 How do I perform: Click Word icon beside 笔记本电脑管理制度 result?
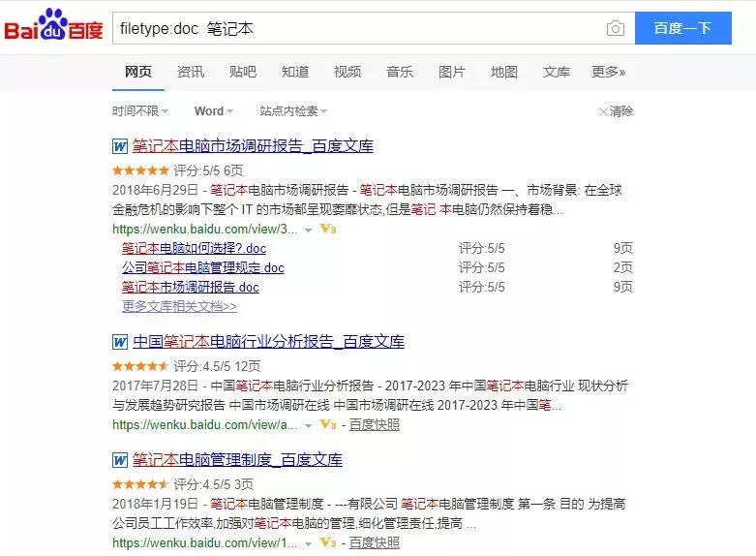[x=120, y=460]
